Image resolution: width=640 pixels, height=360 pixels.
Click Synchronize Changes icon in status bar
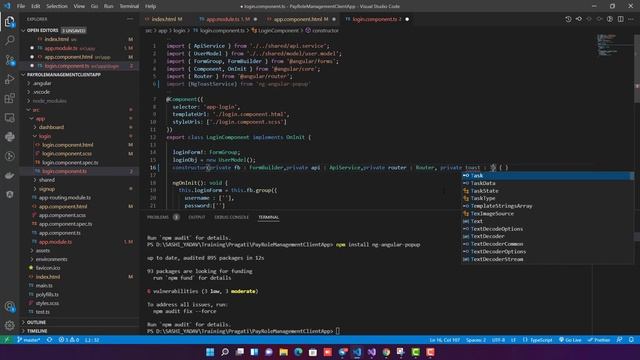[x=49, y=340]
